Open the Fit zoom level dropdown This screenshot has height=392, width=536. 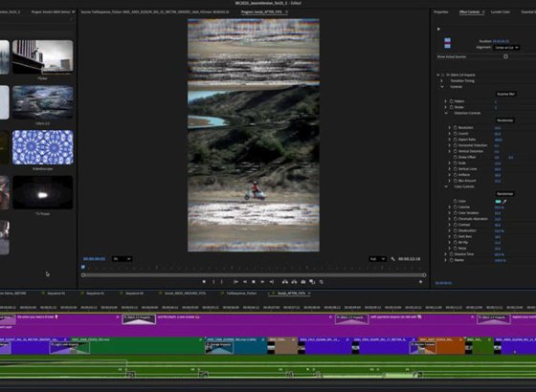[123, 259]
